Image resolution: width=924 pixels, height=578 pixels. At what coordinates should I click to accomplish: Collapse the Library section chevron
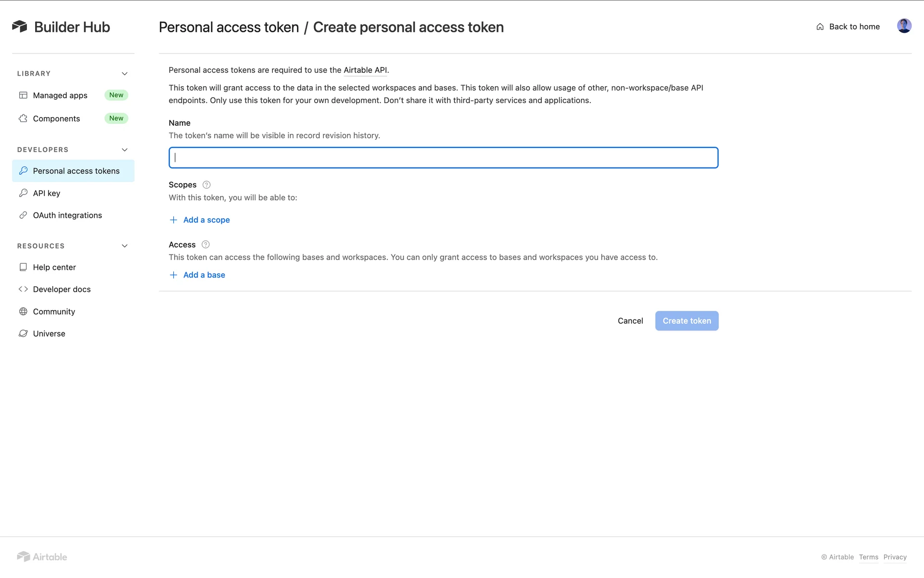(125, 74)
